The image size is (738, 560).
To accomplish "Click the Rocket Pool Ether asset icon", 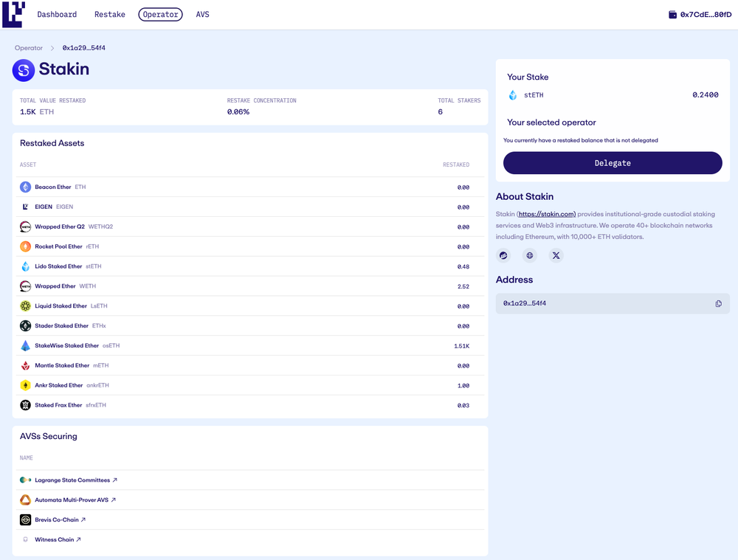I will coord(26,246).
